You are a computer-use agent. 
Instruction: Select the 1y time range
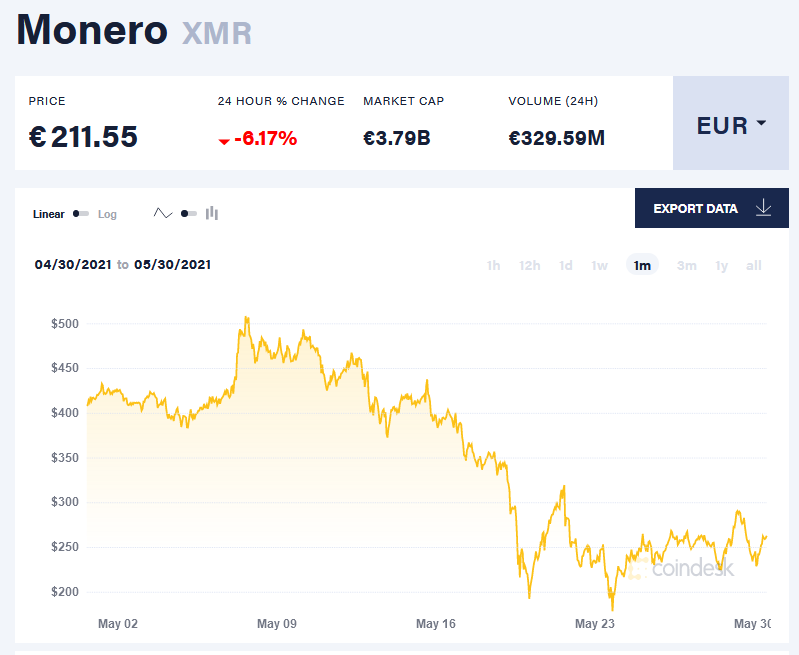point(722,266)
